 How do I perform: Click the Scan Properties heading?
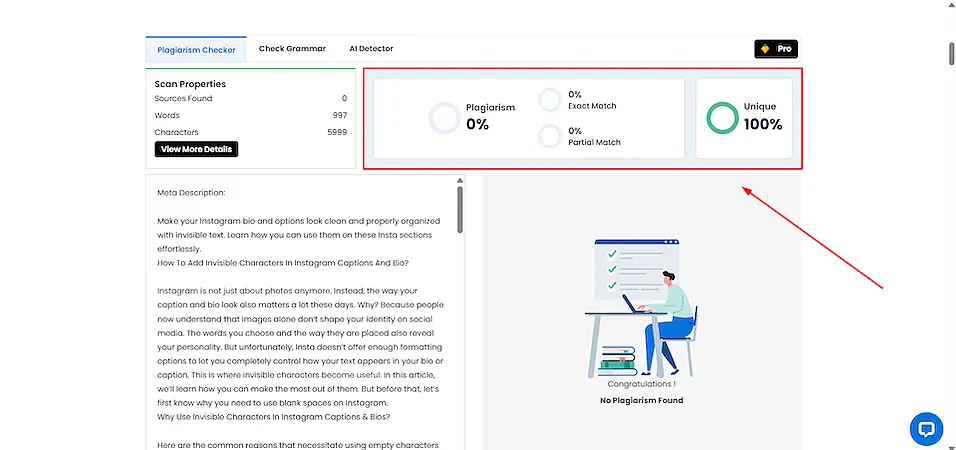(x=190, y=84)
